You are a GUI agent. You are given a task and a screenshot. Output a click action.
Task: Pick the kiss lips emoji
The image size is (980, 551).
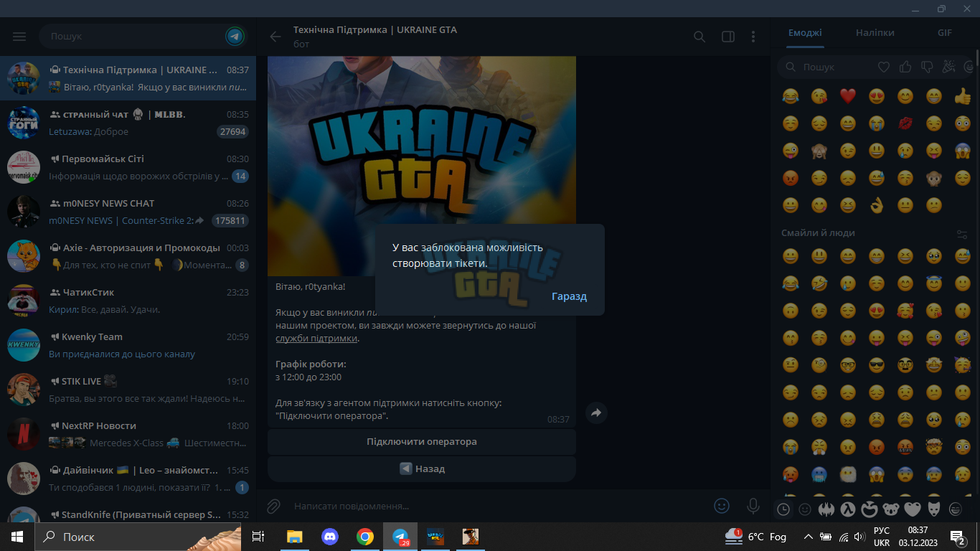pos(905,123)
